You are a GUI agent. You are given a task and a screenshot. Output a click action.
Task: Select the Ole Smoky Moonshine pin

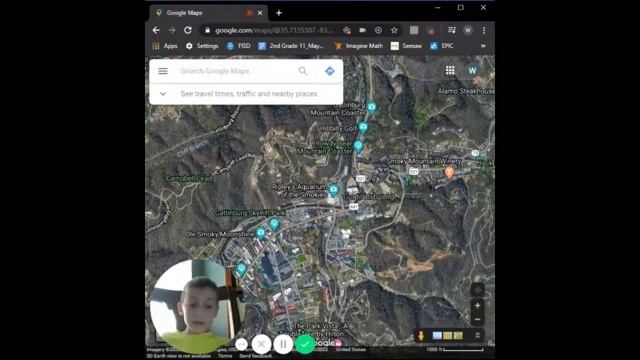(x=261, y=233)
